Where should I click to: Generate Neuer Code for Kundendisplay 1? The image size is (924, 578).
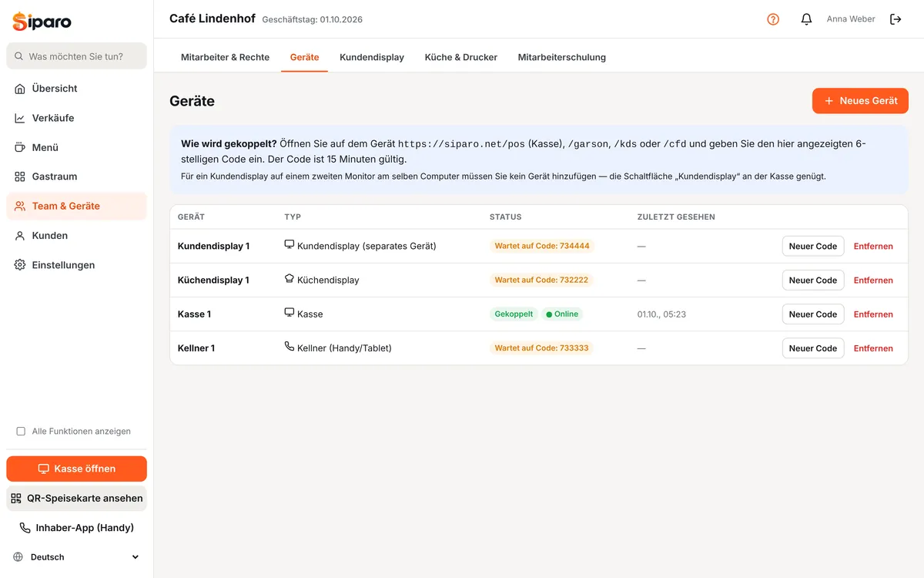(x=813, y=246)
